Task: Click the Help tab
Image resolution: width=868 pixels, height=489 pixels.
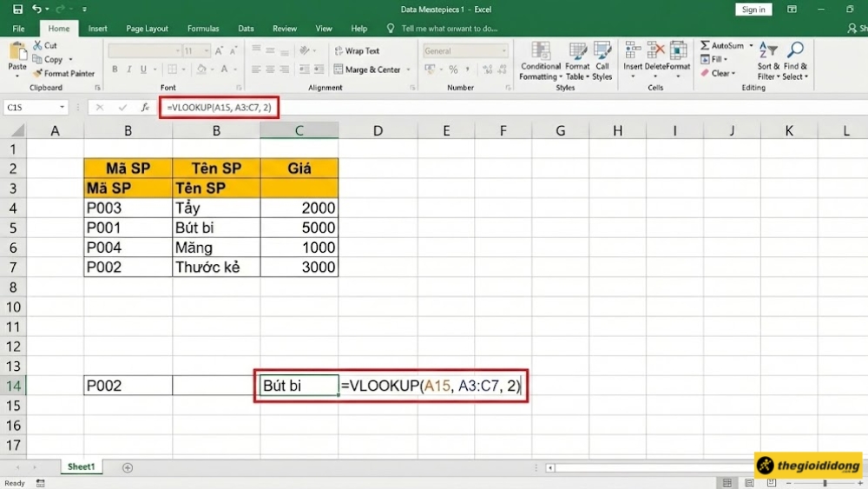Action: [358, 29]
